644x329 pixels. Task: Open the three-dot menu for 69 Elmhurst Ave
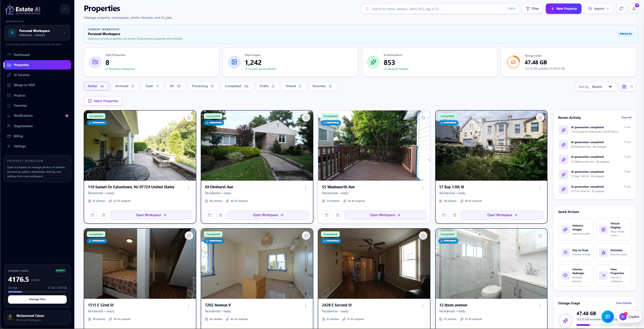pyautogui.click(x=306, y=188)
